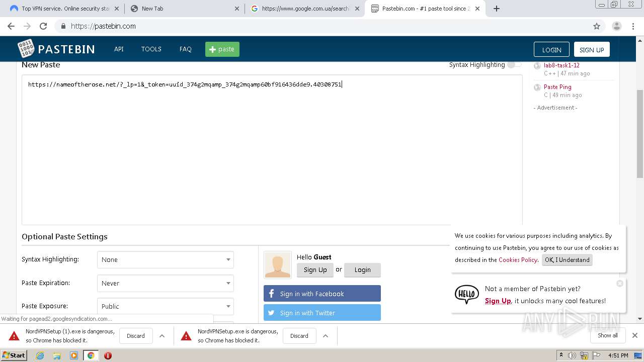Expand options for NordVPNSetup (1).exe download
The width and height of the screenshot is (644, 362).
pos(162,336)
